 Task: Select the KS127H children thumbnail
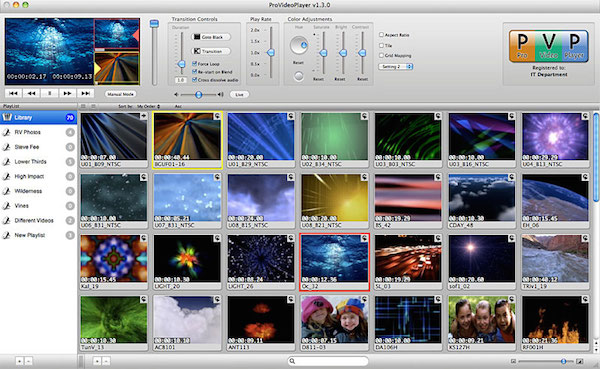(481, 323)
